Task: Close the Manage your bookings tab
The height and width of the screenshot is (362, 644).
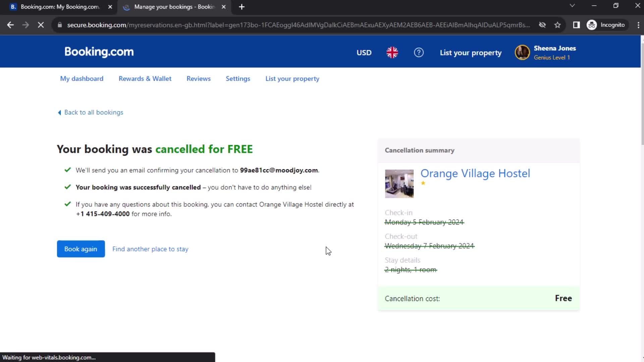Action: tap(224, 7)
